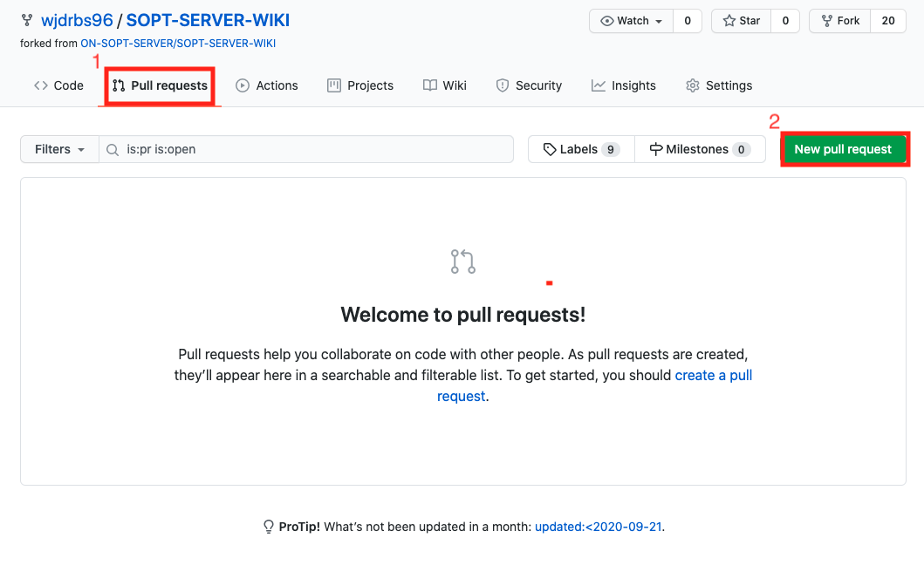Click the pull request icon above the welcome heading
Screen dimensions: 924x565
(463, 262)
